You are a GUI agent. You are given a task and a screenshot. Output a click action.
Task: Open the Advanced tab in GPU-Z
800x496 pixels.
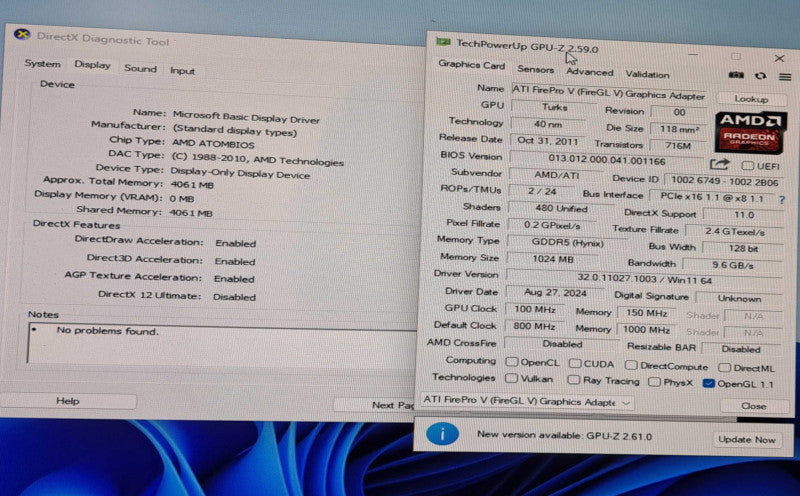(x=590, y=72)
